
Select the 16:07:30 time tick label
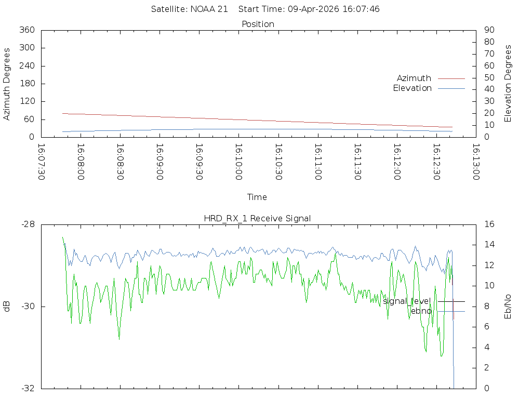[41, 162]
